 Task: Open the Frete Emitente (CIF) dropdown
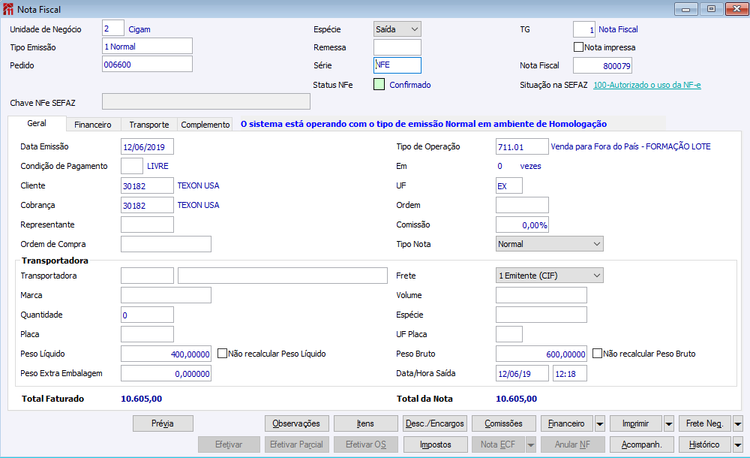[550, 275]
